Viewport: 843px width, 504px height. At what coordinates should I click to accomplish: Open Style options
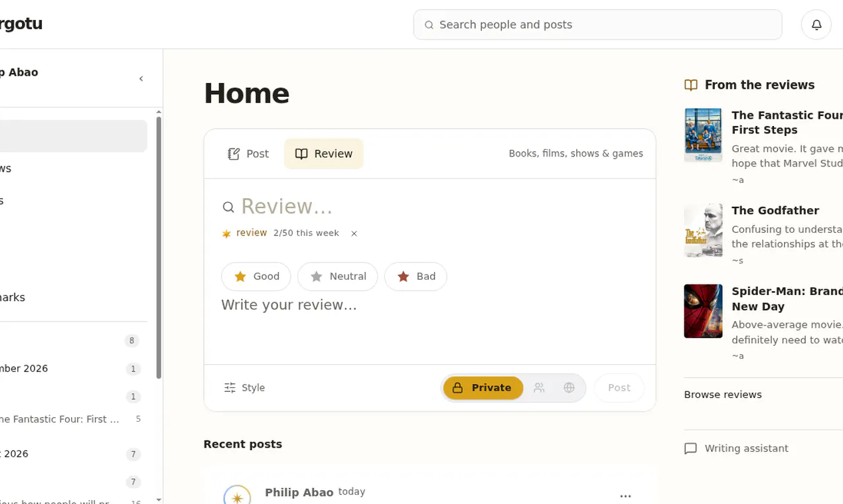click(244, 388)
